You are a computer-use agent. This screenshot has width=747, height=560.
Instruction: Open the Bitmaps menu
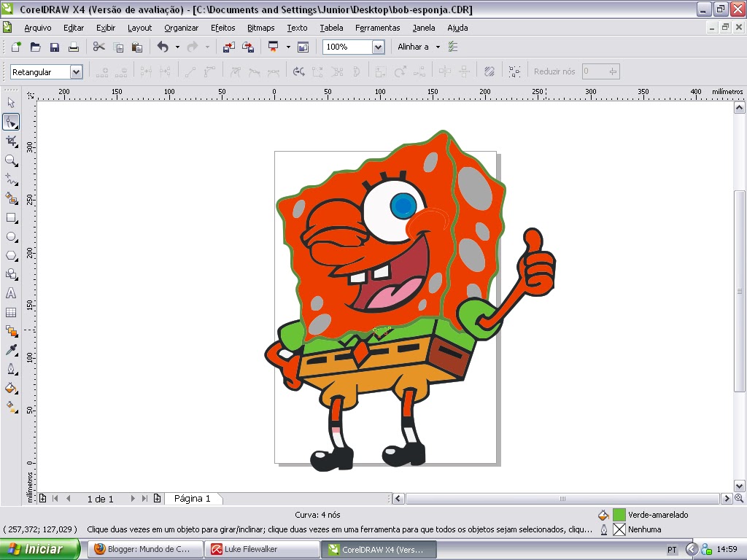point(260,28)
